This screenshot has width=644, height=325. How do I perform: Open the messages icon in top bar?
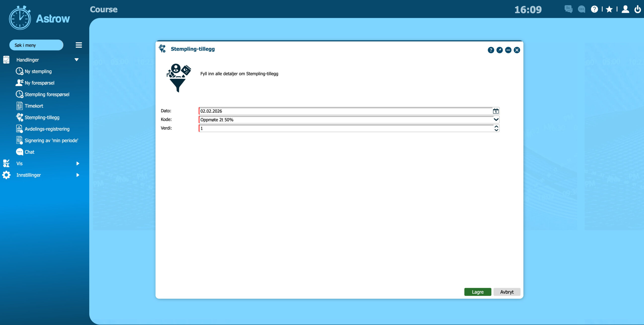(x=568, y=9)
